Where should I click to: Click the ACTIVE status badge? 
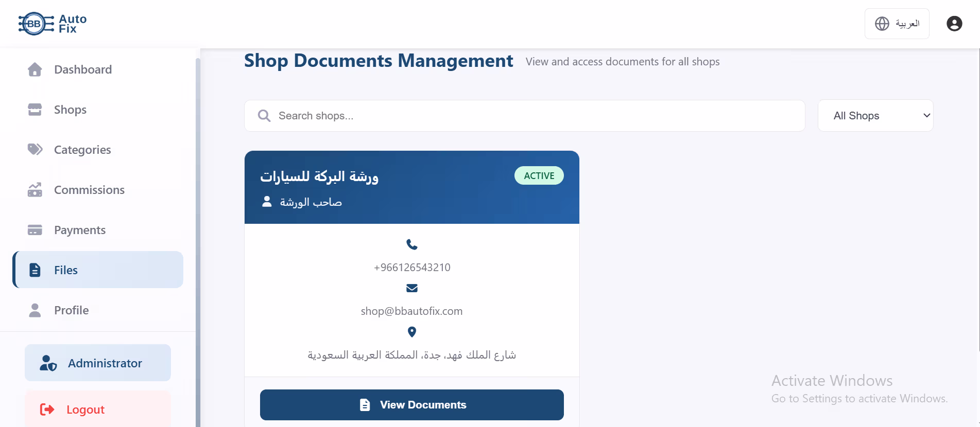point(539,175)
